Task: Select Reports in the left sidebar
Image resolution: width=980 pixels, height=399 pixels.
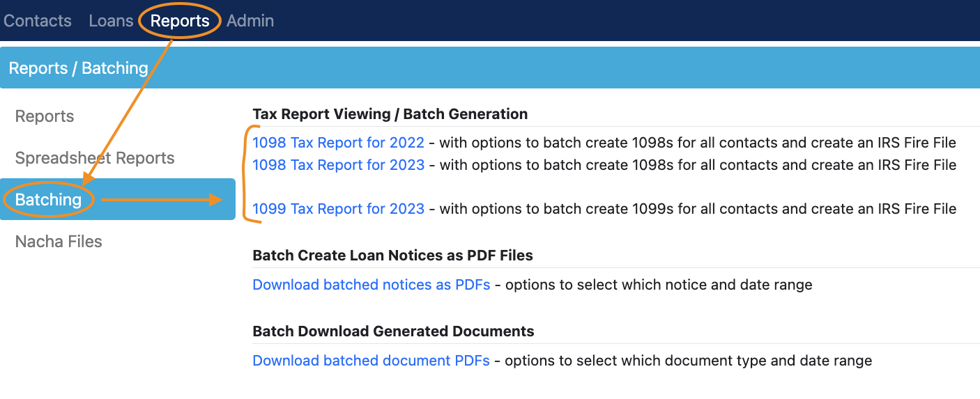Action: (x=45, y=116)
